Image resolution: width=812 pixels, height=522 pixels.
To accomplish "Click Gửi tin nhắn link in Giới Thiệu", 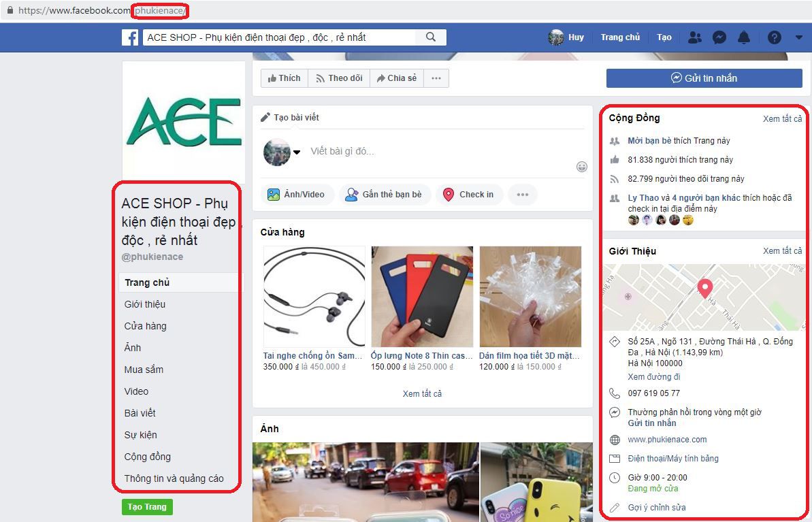I will pos(652,423).
